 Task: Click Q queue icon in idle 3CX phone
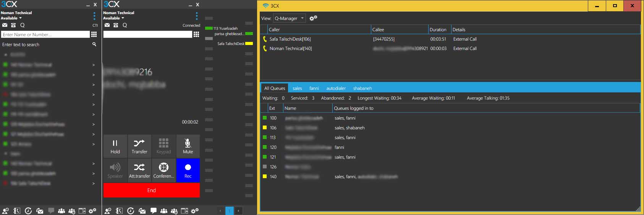(23, 25)
